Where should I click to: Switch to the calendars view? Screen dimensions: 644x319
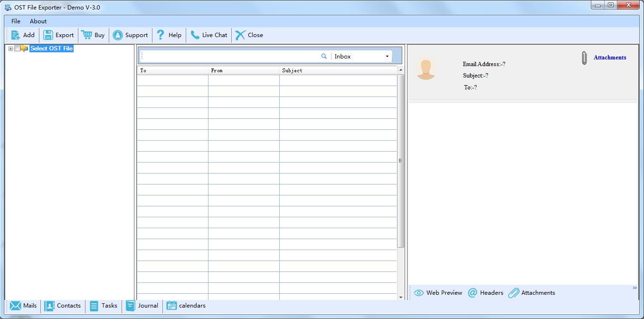[186, 306]
